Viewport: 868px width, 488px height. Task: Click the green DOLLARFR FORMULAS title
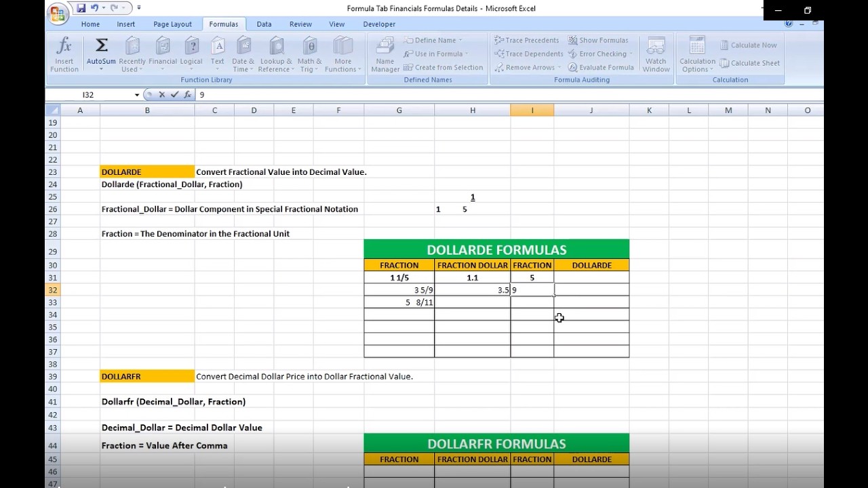(496, 444)
